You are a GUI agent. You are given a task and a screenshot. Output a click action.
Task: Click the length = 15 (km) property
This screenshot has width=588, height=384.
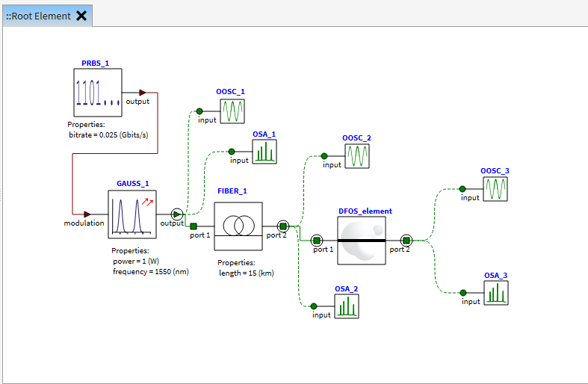pyautogui.click(x=247, y=273)
